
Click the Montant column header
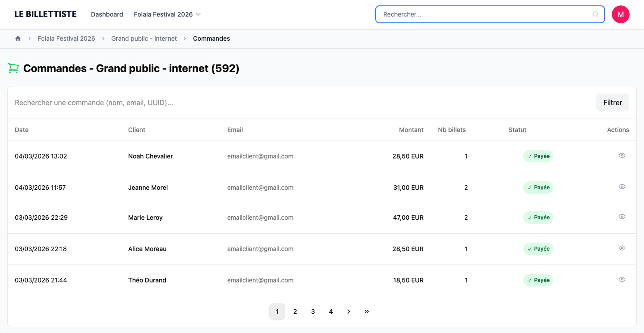click(411, 130)
